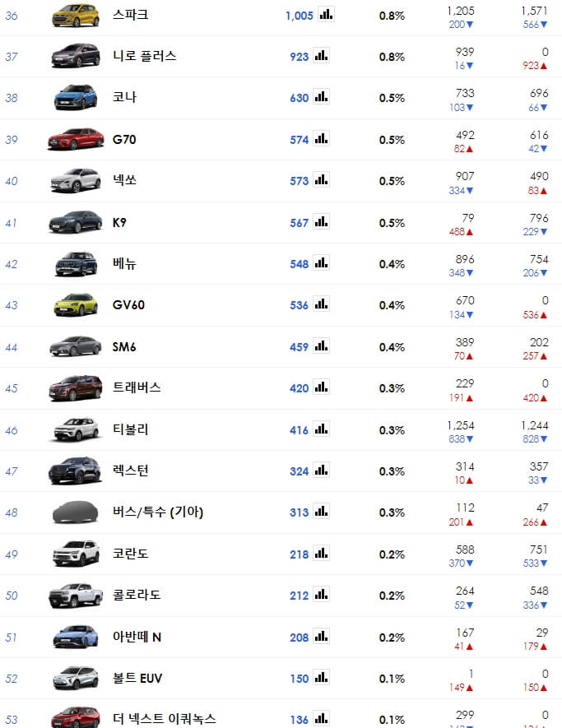Screen dimensions: 562x728
Task: Open the bar chart icon for 아반떼 N
Action: click(321, 636)
